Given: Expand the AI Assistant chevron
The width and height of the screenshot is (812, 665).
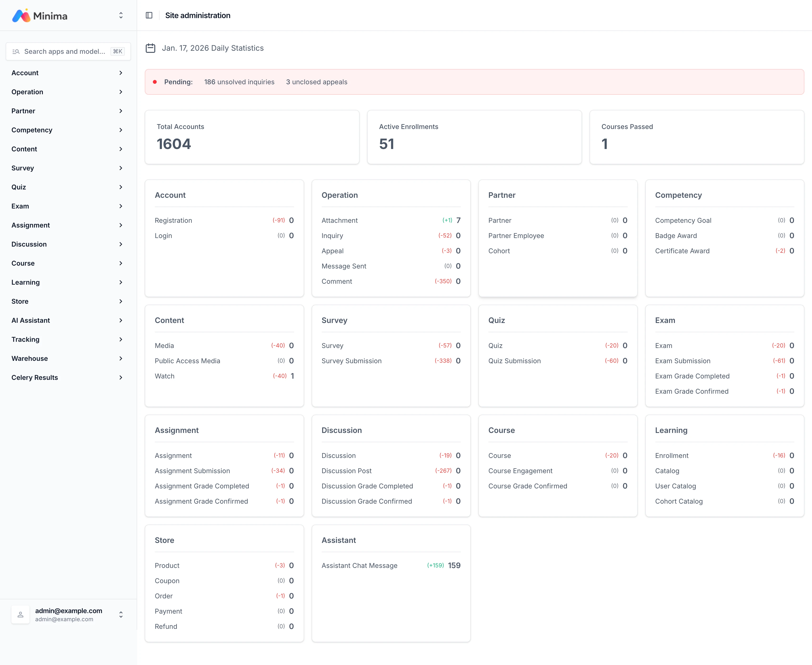Looking at the screenshot, I should click(x=121, y=321).
